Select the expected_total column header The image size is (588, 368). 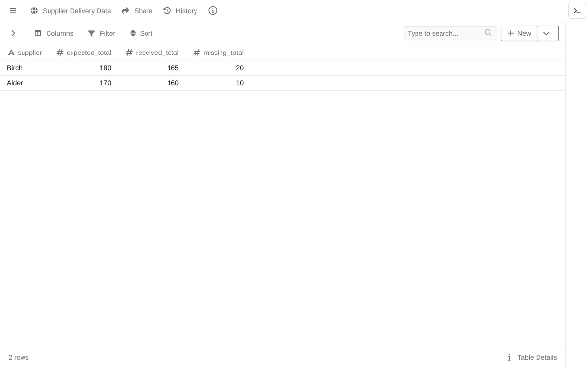coord(84,53)
